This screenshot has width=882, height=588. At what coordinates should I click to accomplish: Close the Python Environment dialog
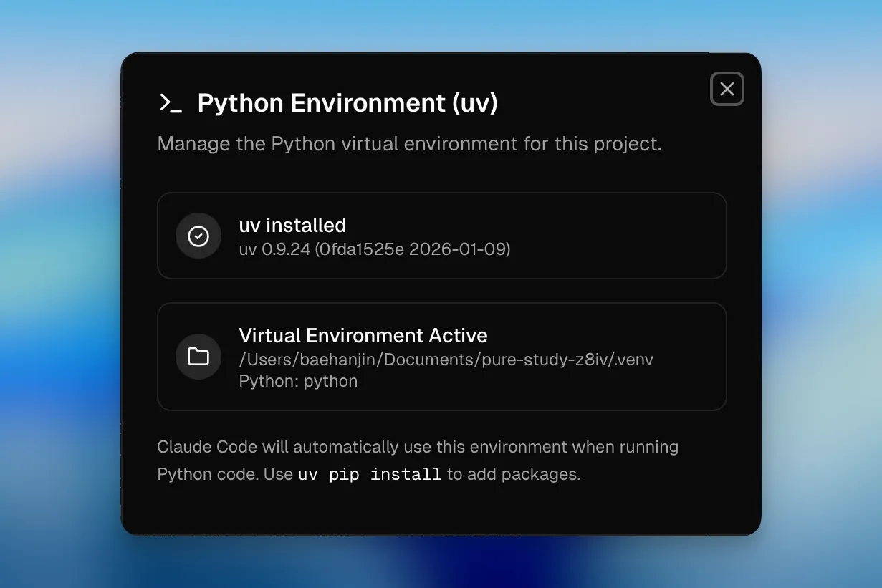click(727, 89)
